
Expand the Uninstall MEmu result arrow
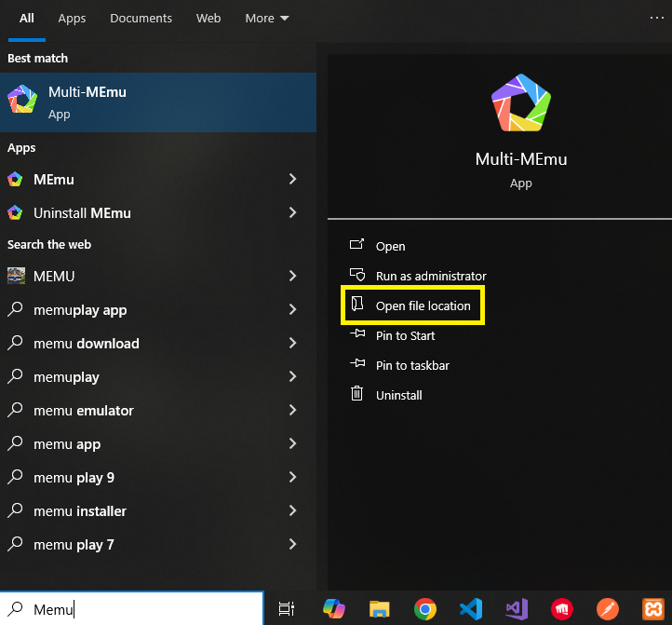pos(292,212)
